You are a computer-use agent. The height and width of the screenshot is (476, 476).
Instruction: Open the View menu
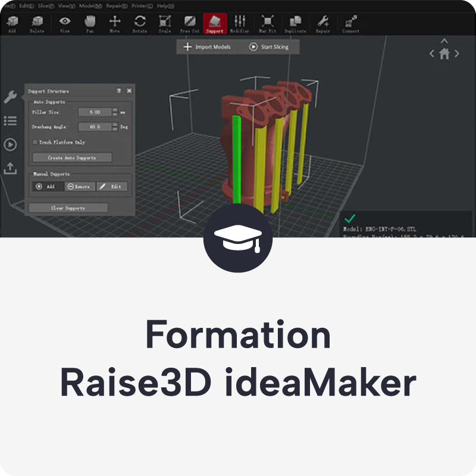(67, 6)
